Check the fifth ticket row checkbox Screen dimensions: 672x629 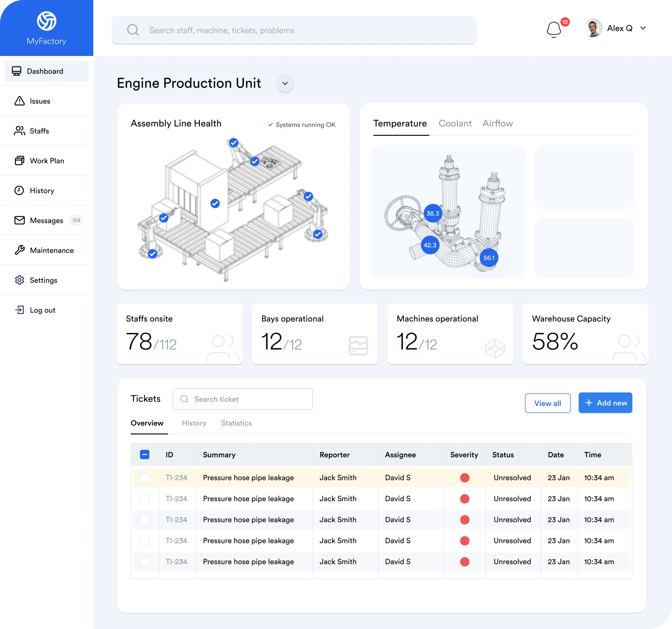coord(145,562)
